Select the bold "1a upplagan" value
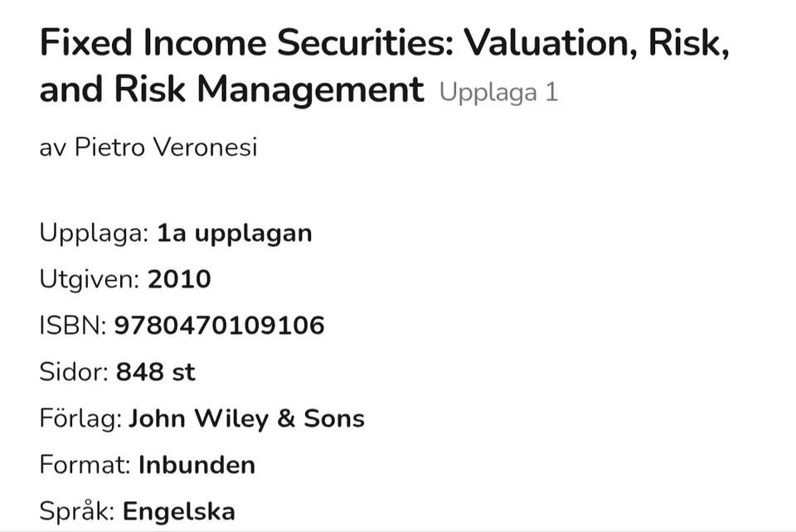The width and height of the screenshot is (796, 532). [235, 233]
